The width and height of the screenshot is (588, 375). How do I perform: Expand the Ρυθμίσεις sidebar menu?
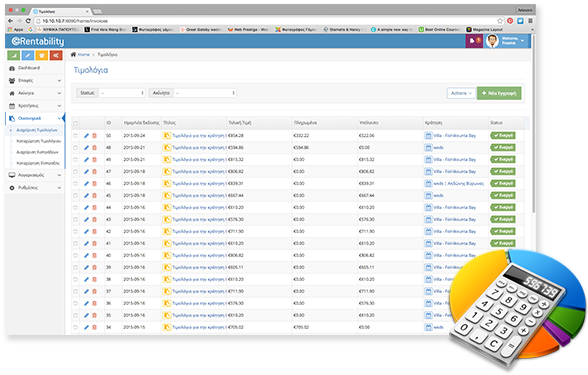(35, 188)
